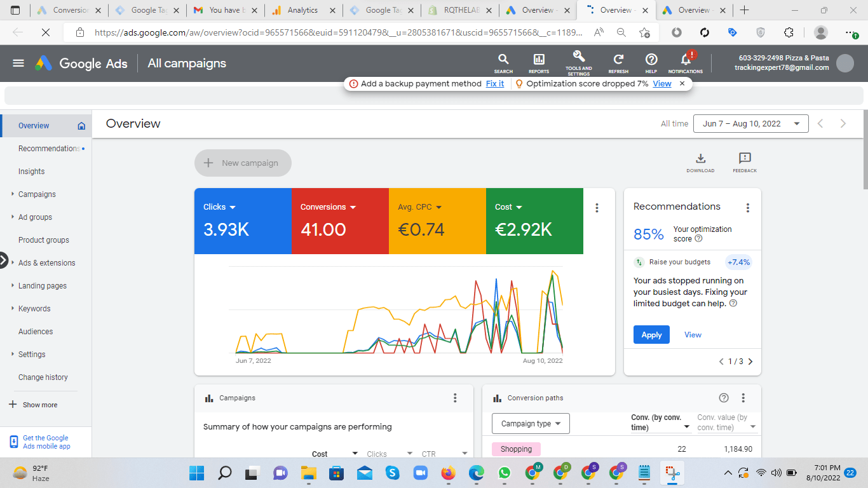Open Skype from the taskbar
The height and width of the screenshot is (488, 868).
[393, 473]
